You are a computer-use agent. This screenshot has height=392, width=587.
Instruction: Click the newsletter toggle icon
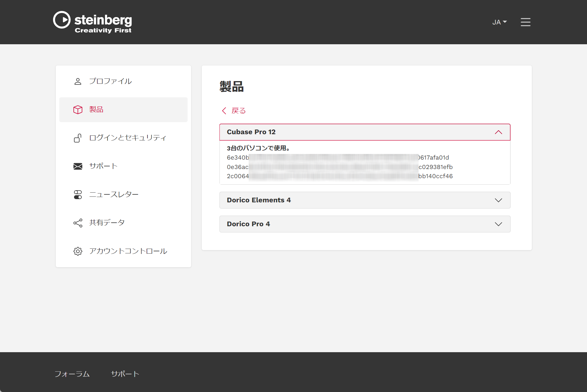coord(78,195)
